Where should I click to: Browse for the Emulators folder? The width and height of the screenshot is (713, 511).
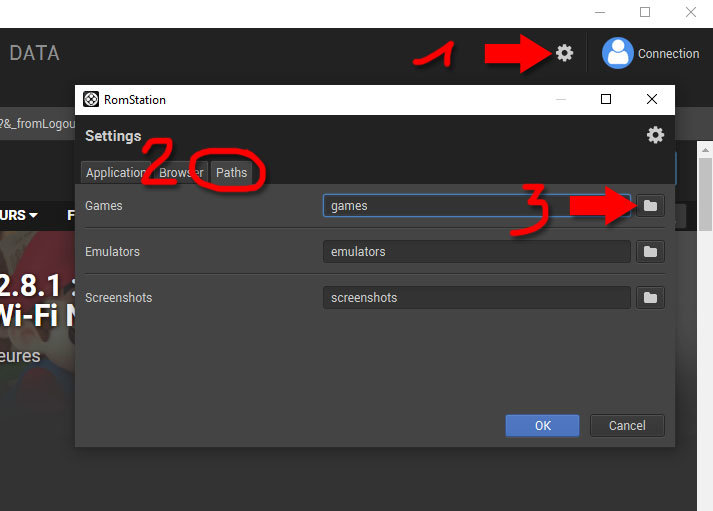[650, 251]
